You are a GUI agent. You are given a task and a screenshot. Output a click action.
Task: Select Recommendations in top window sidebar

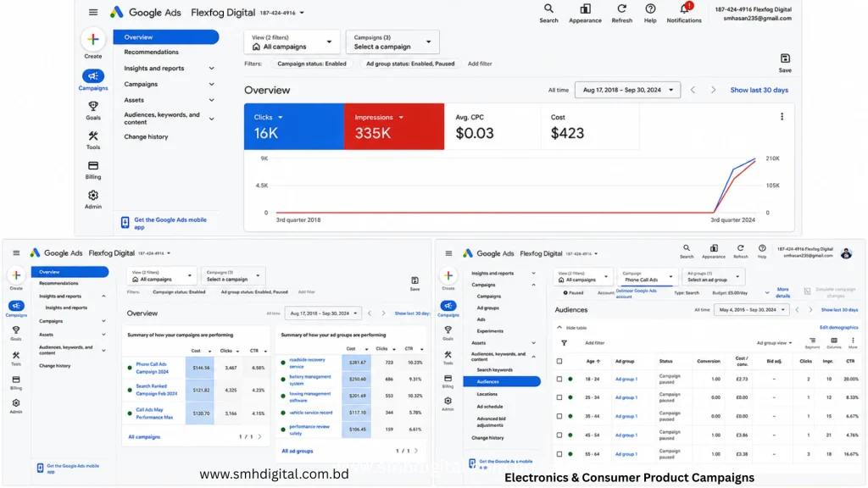pos(151,52)
